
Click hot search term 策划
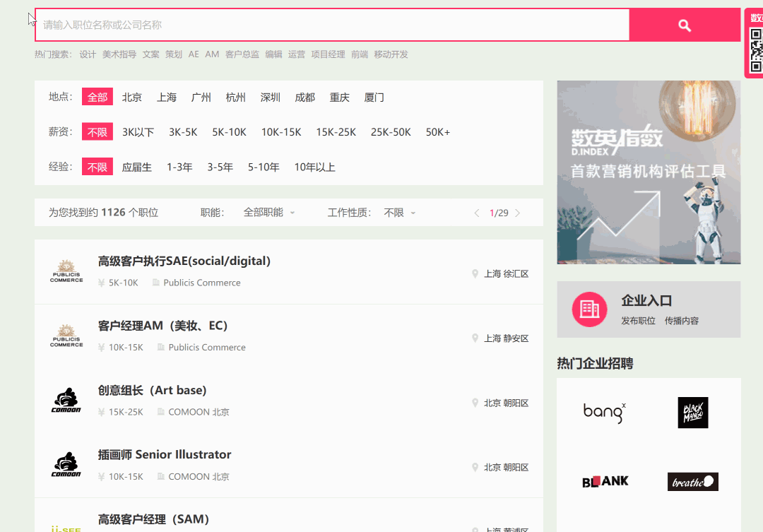click(x=174, y=54)
